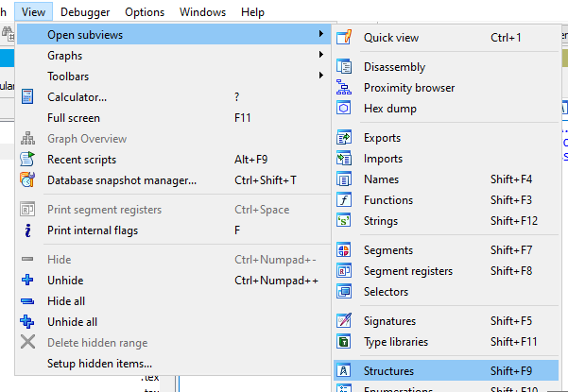The image size is (568, 392).
Task: Click the Calculator icon in View menu
Action: 27,97
